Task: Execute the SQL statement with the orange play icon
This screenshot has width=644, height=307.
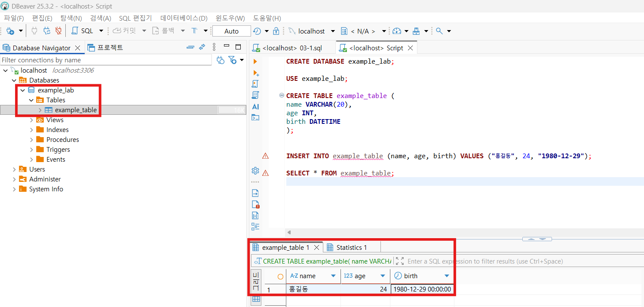Action: coord(255,61)
